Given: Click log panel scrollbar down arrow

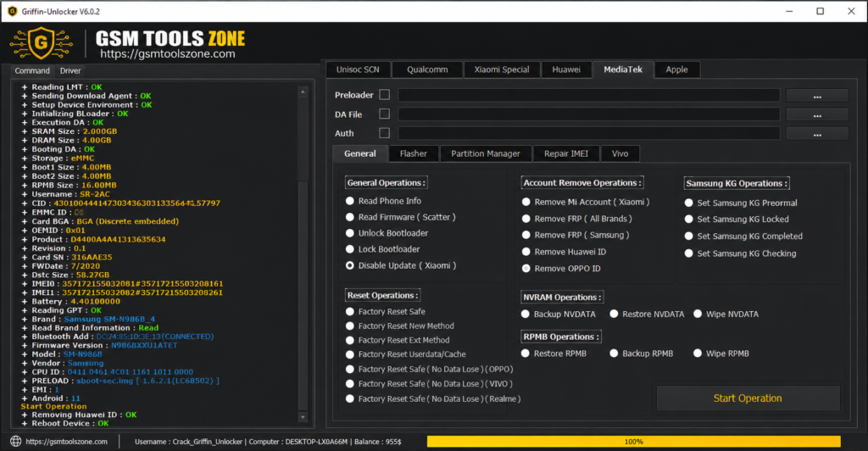Looking at the screenshot, I should (303, 417).
